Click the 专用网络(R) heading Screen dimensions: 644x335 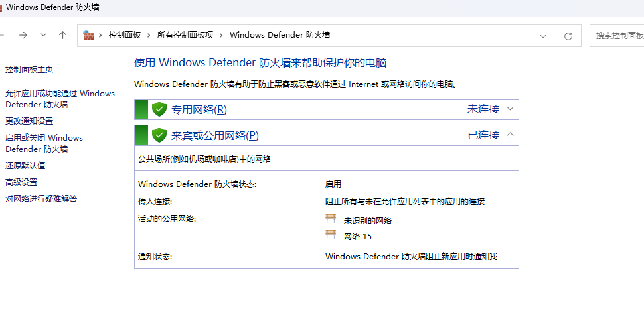pos(199,109)
